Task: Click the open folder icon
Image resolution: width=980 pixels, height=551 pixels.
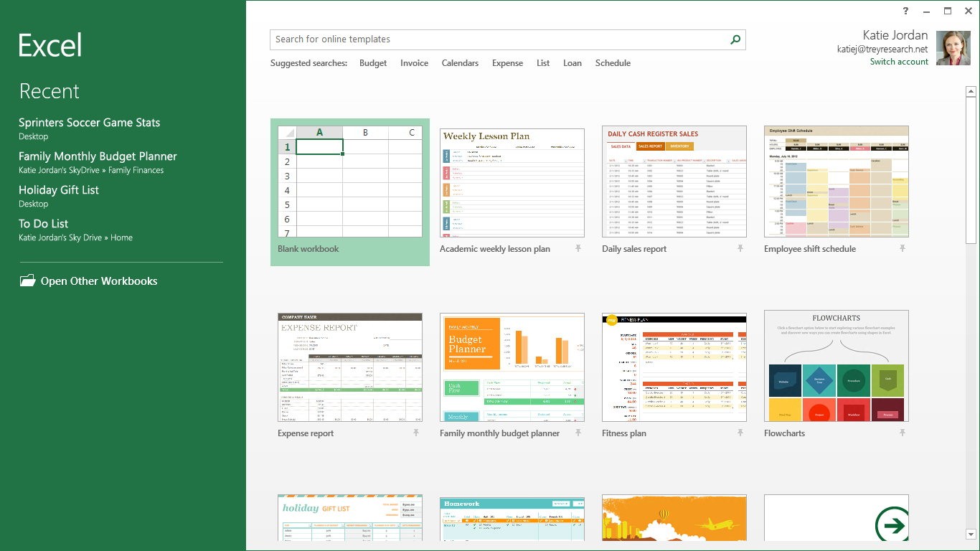Action: (27, 281)
